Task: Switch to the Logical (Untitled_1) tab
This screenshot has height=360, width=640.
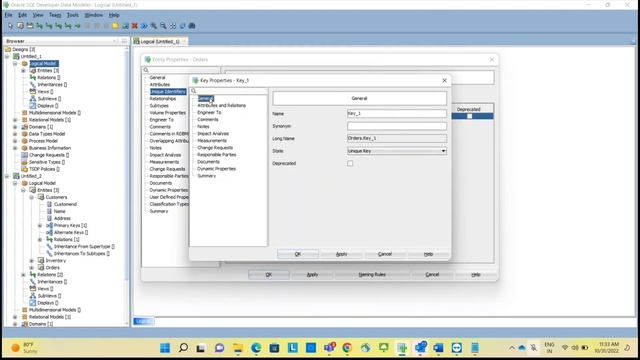Action: click(160, 41)
